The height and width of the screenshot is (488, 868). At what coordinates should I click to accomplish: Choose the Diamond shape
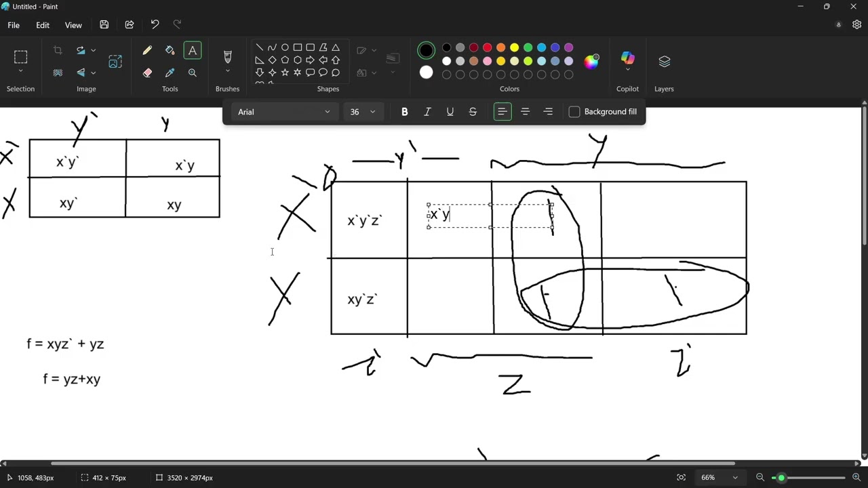(x=272, y=60)
